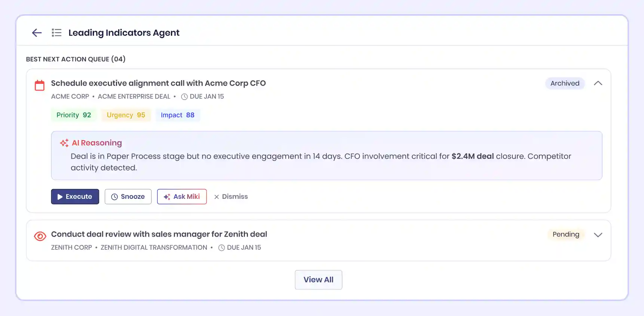Viewport: 644px width, 316px height.
Task: Open the Zenith deal review title
Action: point(159,234)
